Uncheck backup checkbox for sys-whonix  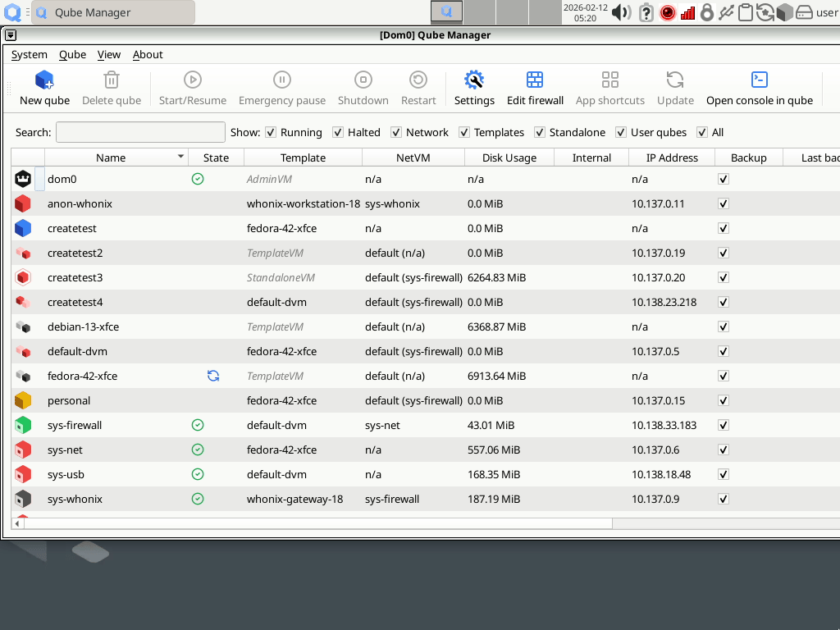click(x=724, y=500)
